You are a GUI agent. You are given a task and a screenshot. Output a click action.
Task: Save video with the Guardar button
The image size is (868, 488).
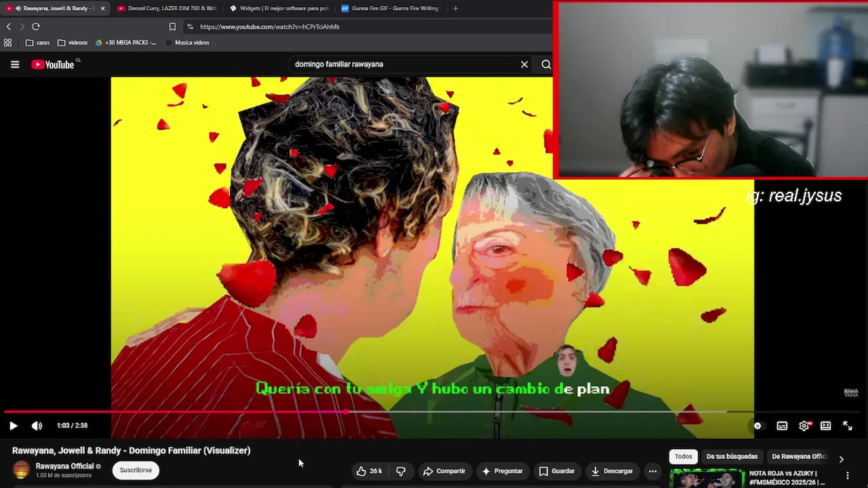point(557,471)
